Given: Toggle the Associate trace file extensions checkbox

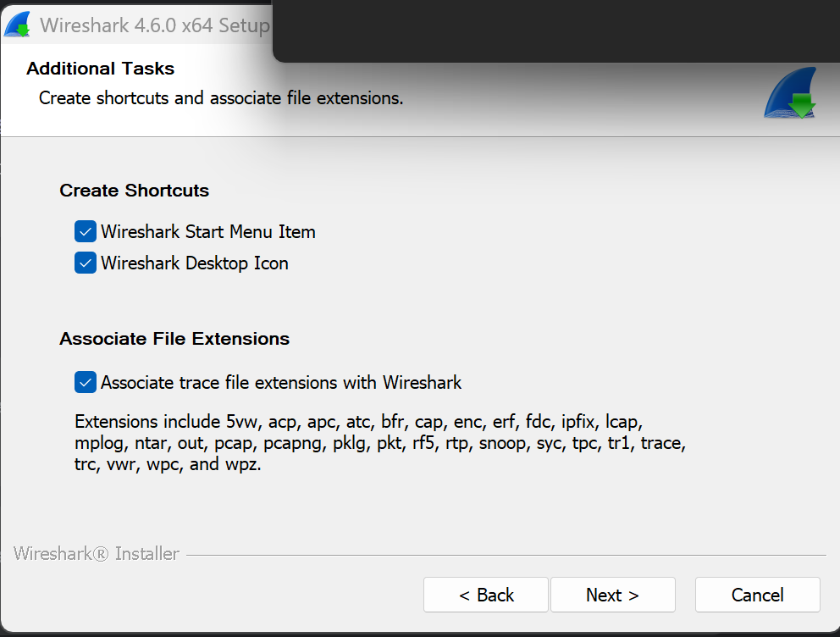Looking at the screenshot, I should pos(86,383).
